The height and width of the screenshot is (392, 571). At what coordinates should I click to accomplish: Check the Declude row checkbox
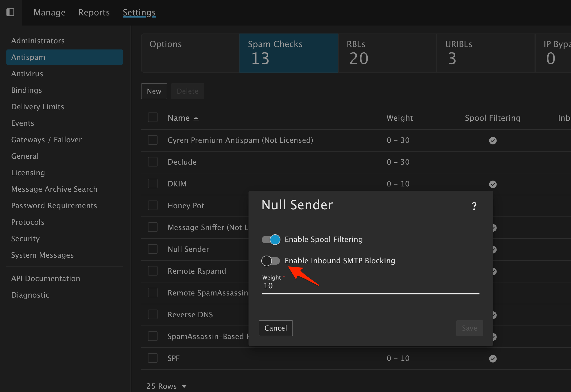click(x=153, y=162)
